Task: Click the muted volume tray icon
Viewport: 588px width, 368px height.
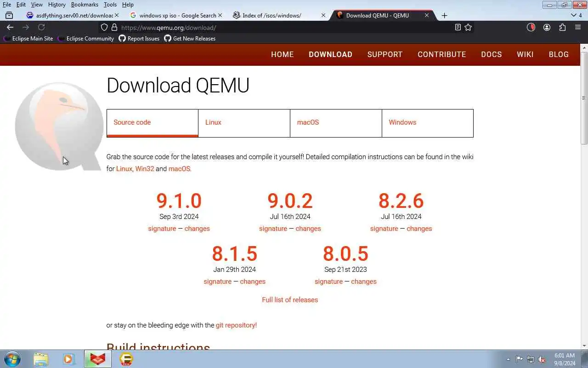Action: click(542, 359)
